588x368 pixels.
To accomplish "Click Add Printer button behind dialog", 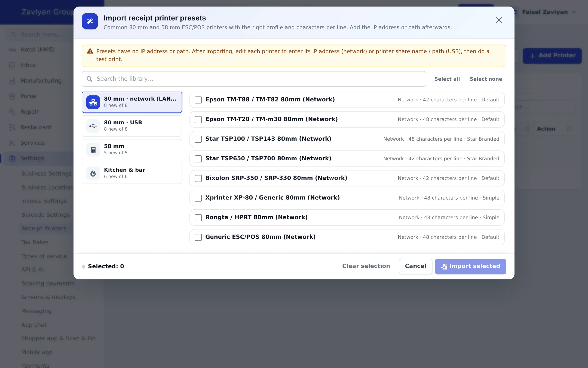I will click(x=552, y=56).
